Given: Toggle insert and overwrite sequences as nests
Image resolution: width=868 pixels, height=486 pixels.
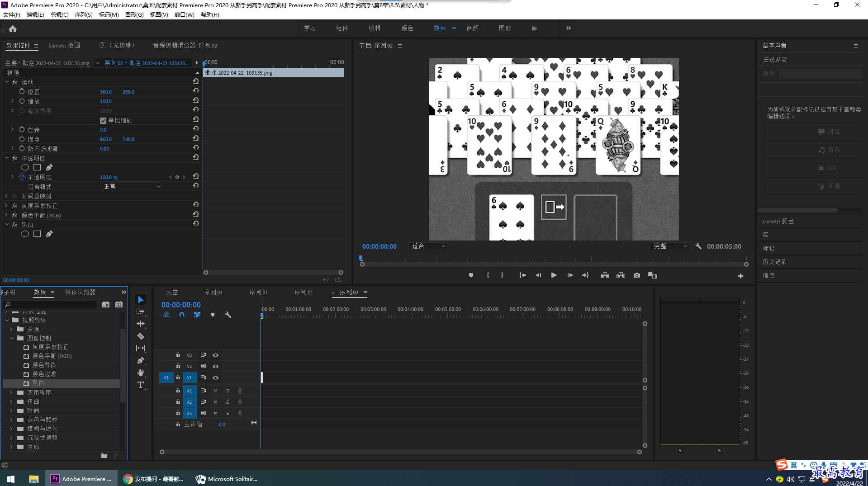Looking at the screenshot, I should (x=166, y=315).
